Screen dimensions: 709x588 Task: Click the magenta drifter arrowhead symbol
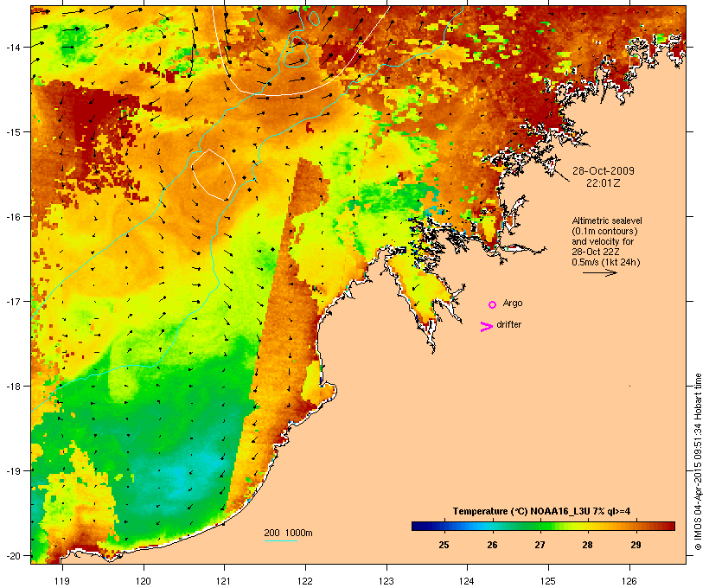(x=487, y=327)
